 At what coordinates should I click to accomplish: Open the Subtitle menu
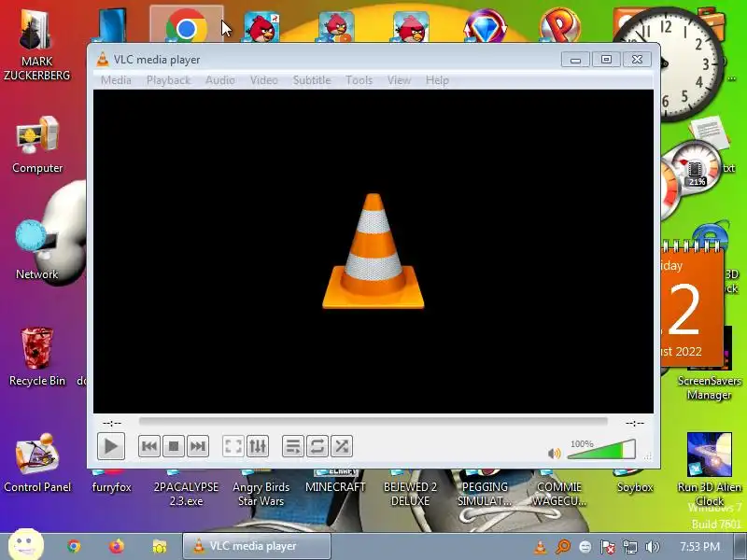pyautogui.click(x=312, y=80)
